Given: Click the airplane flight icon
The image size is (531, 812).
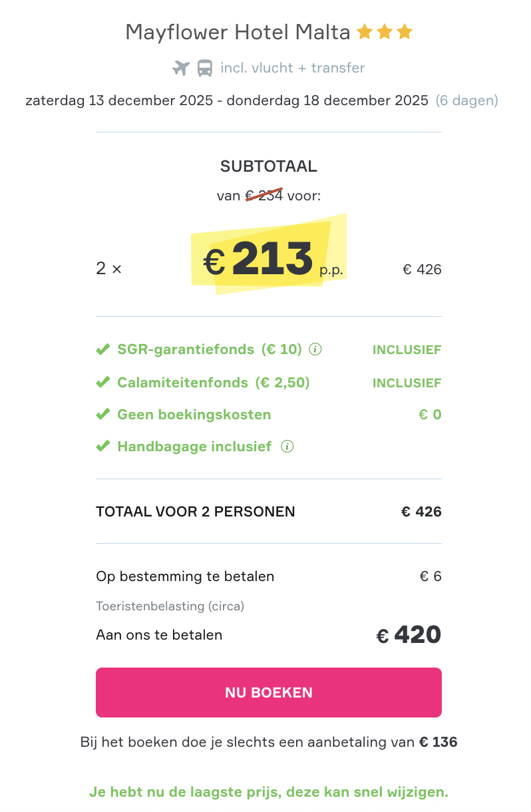Looking at the screenshot, I should pos(180,68).
